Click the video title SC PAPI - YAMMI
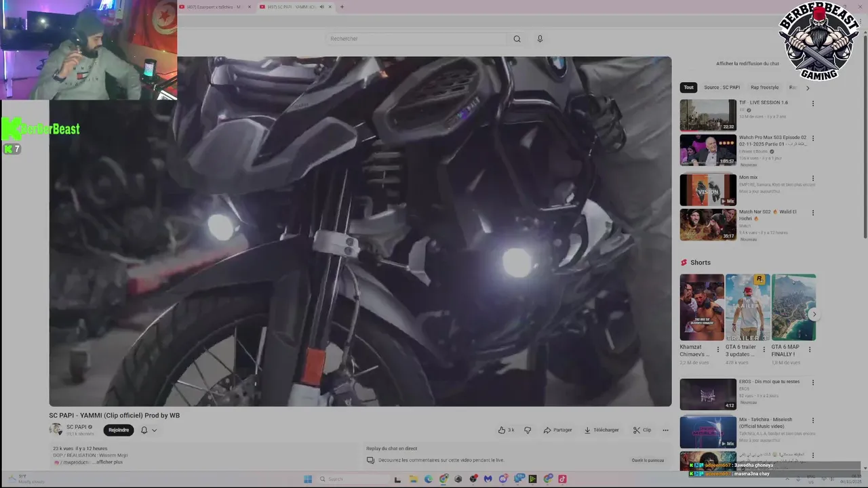Viewport: 868px width, 488px height. [x=114, y=415]
